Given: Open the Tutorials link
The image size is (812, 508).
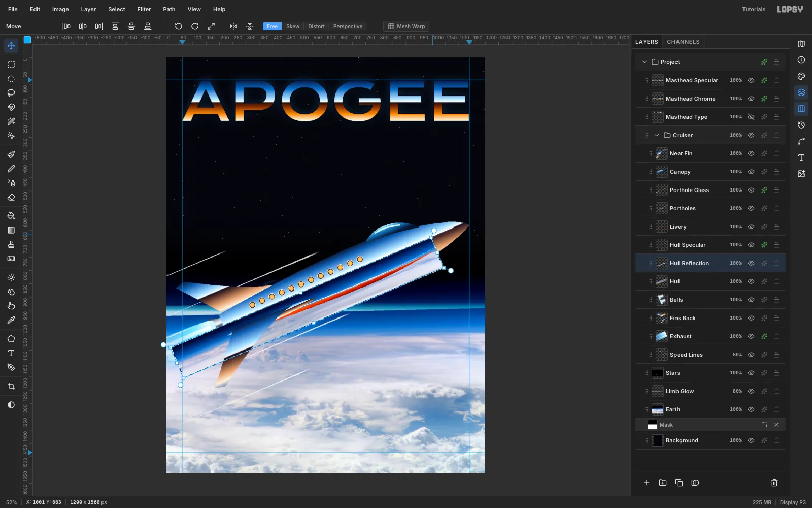Looking at the screenshot, I should (x=754, y=9).
